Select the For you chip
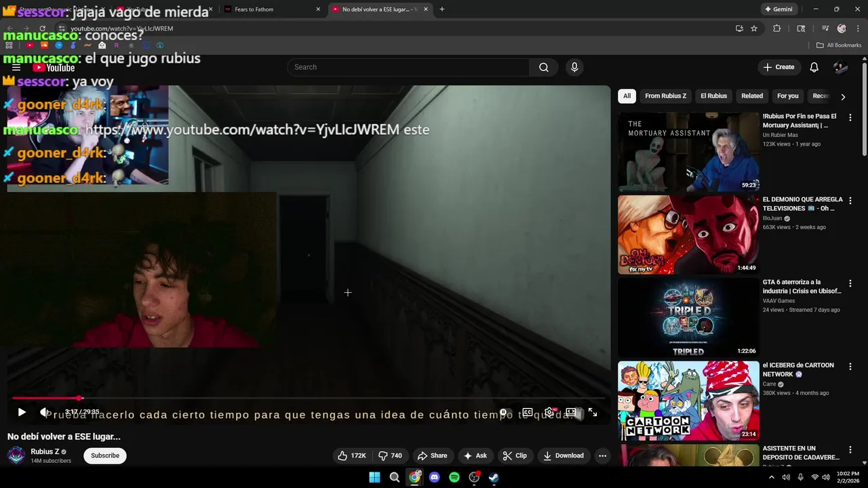The width and height of the screenshot is (868, 488). click(x=787, y=96)
